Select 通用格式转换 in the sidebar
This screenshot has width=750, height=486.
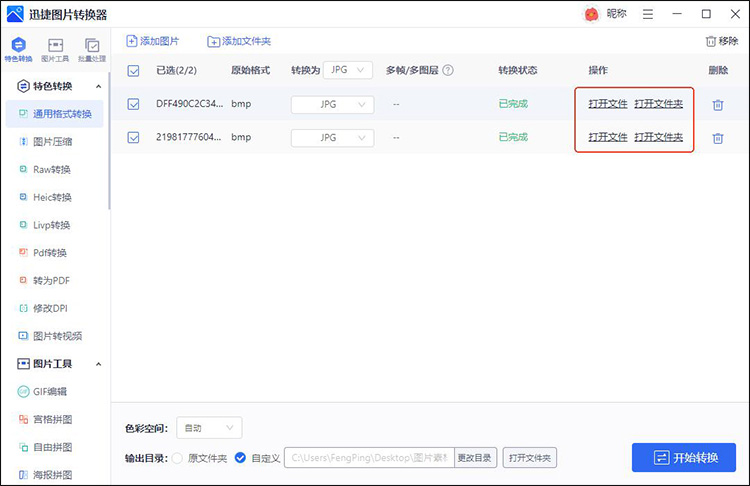55,114
